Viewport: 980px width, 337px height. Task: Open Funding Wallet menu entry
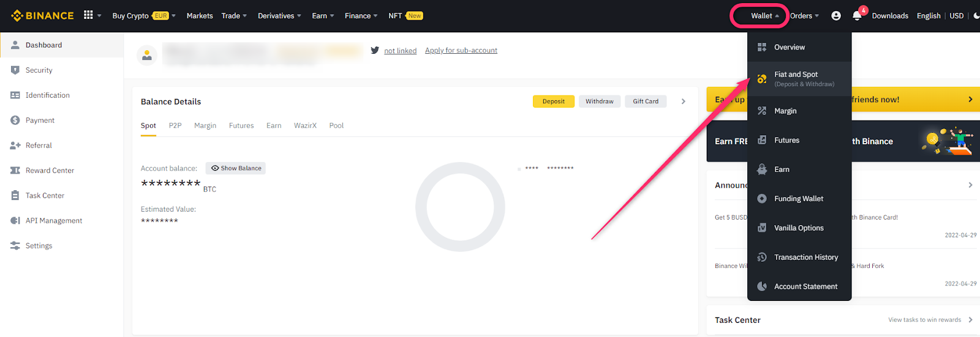coord(799,199)
